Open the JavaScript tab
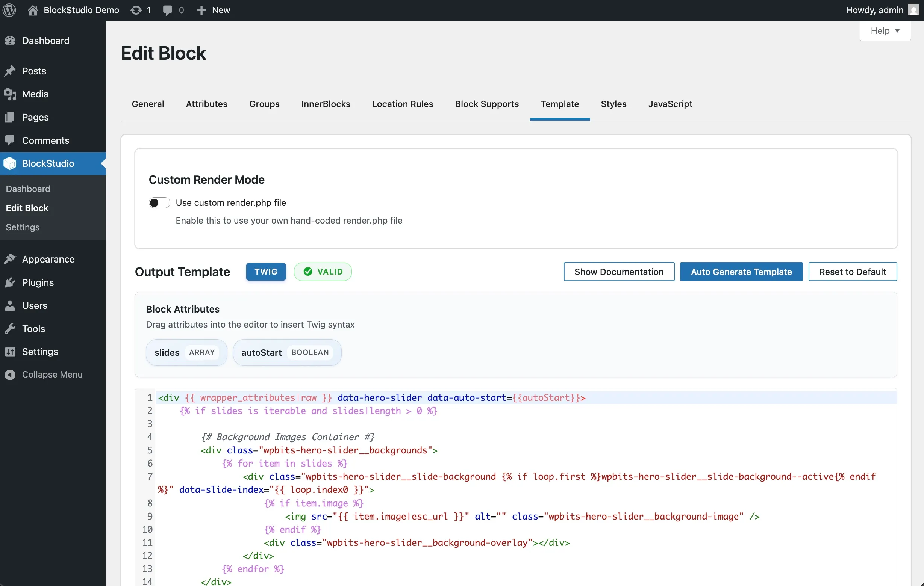Screen dimensions: 924x586 point(670,104)
